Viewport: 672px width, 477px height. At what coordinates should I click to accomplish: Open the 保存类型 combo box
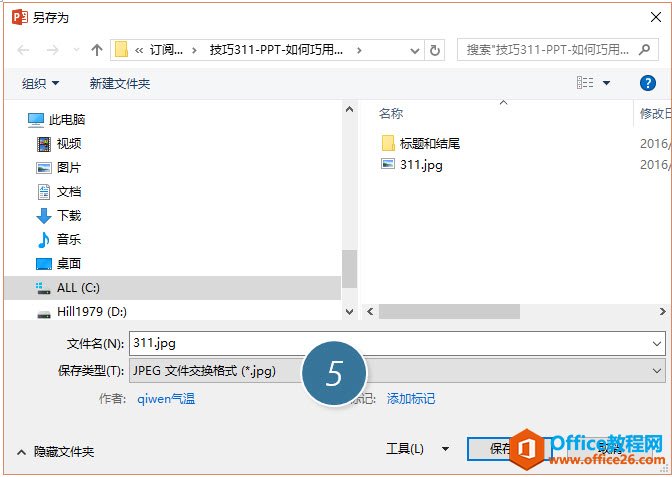click(x=397, y=371)
